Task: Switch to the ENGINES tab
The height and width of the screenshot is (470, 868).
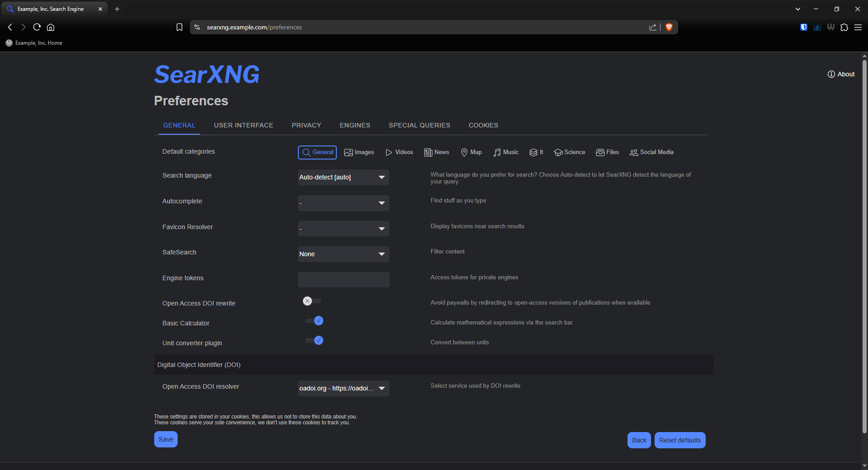Action: coord(355,125)
